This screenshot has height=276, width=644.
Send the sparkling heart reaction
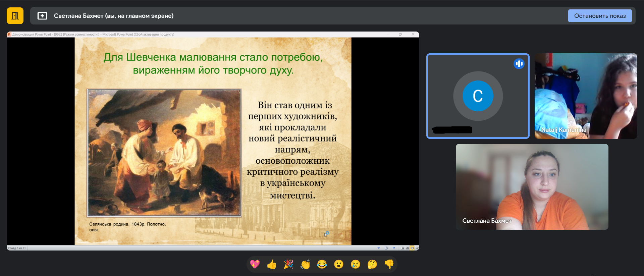coord(255,264)
